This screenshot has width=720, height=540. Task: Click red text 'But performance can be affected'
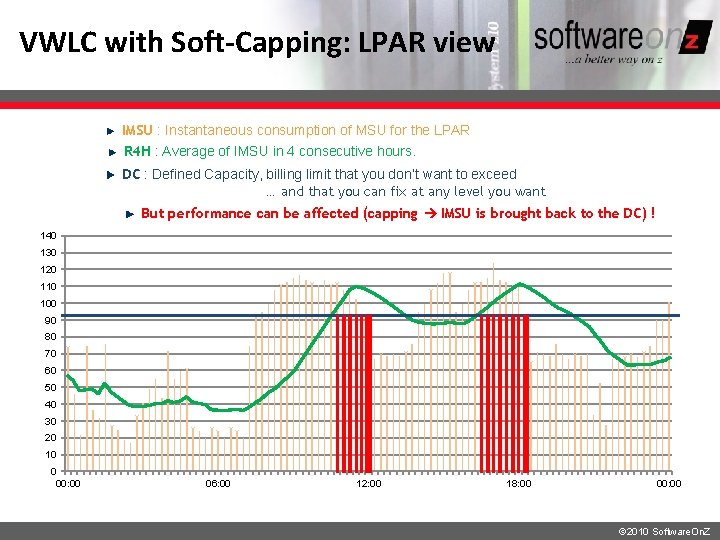click(x=249, y=214)
